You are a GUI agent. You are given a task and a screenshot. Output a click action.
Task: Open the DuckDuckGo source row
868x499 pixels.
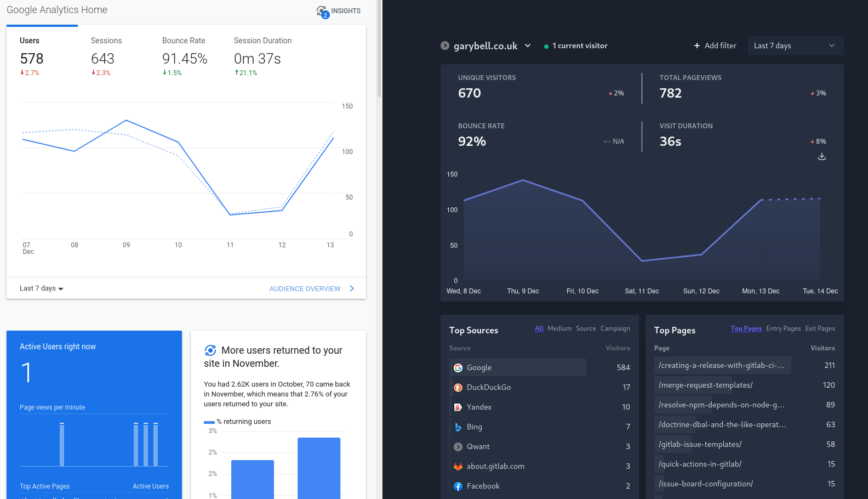point(540,387)
